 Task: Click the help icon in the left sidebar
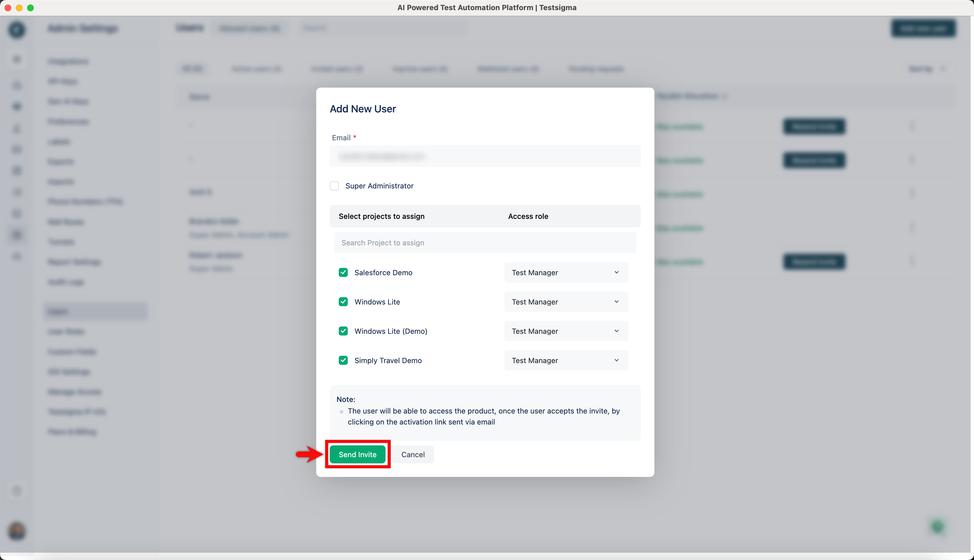pos(17,490)
